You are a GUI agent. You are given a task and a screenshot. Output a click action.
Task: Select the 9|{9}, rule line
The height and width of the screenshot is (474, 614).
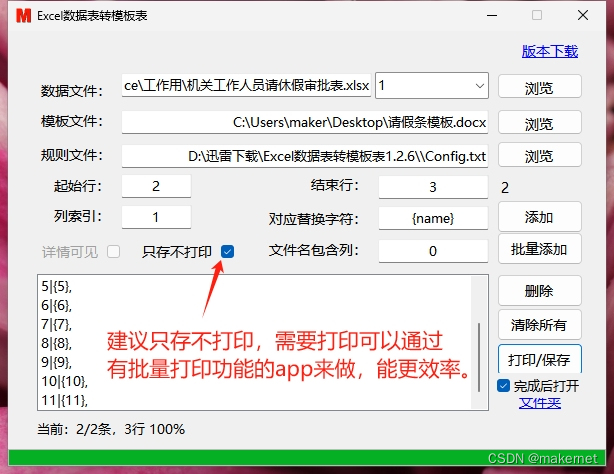(x=57, y=362)
